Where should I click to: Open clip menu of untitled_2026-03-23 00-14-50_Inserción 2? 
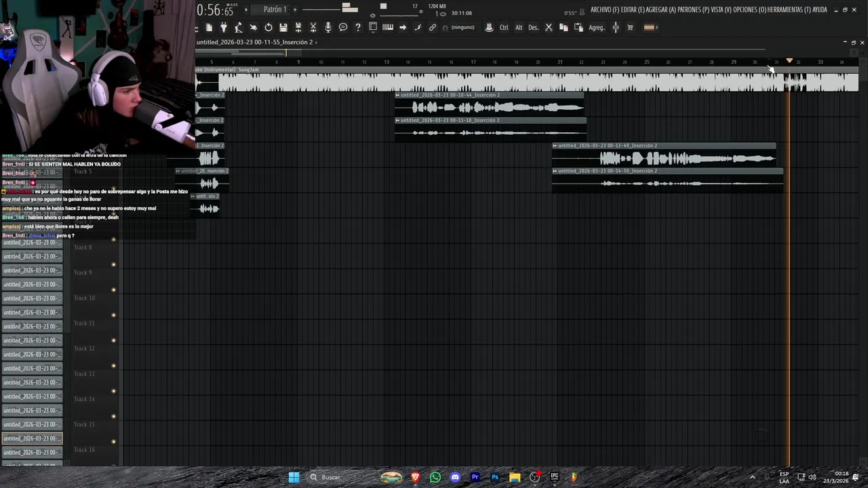pyautogui.click(x=555, y=171)
